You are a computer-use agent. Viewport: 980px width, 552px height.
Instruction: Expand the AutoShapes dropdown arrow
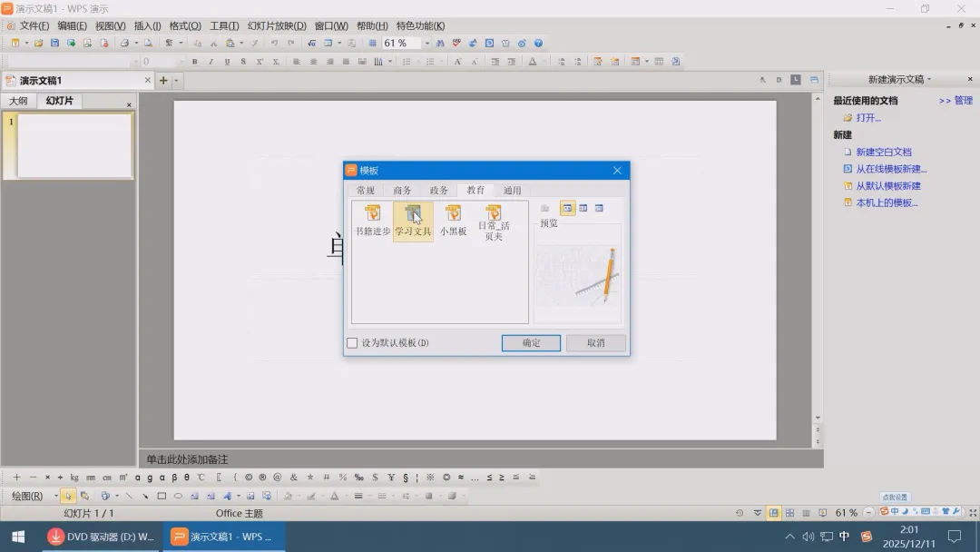(117, 496)
